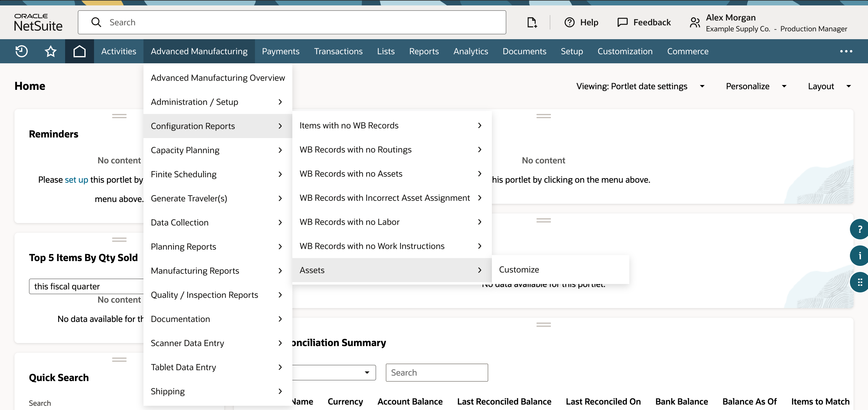Click the Reminders portlet drag handle
Image resolution: width=868 pixels, height=410 pixels.
coord(119,116)
